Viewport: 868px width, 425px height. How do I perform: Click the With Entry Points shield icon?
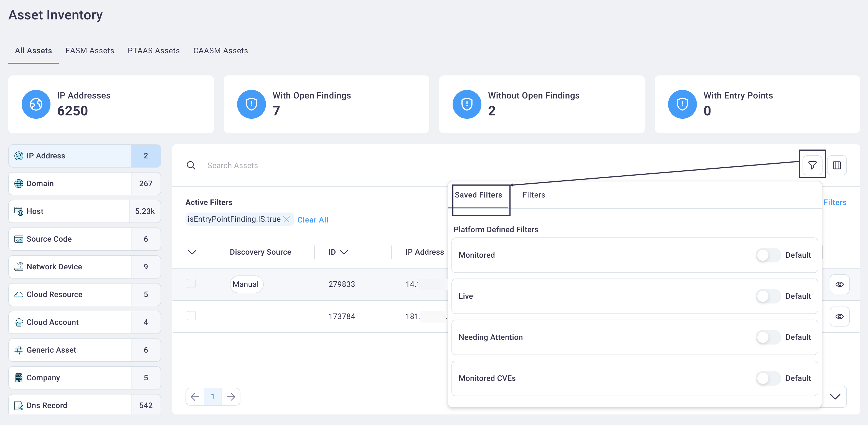[x=682, y=104]
